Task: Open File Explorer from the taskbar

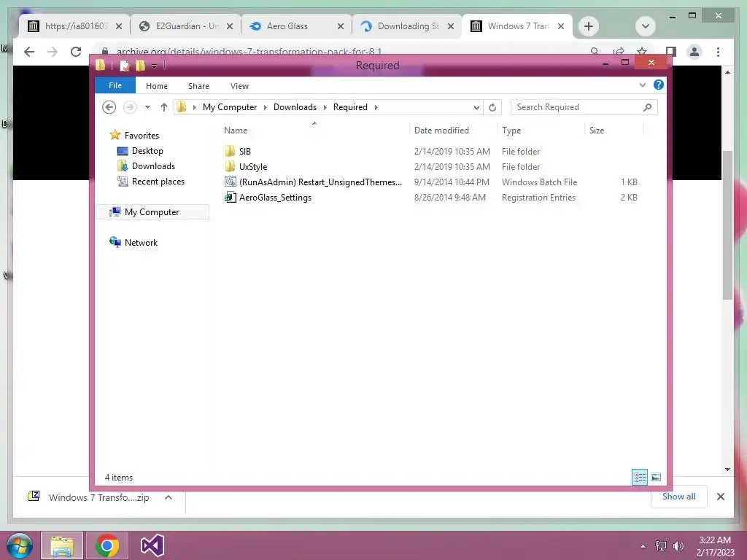Action: [x=62, y=545]
